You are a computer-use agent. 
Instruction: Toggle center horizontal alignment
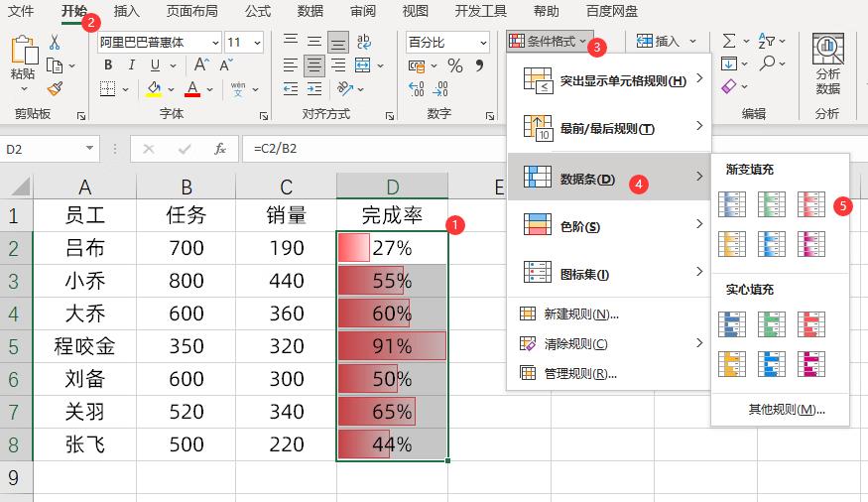click(x=314, y=65)
